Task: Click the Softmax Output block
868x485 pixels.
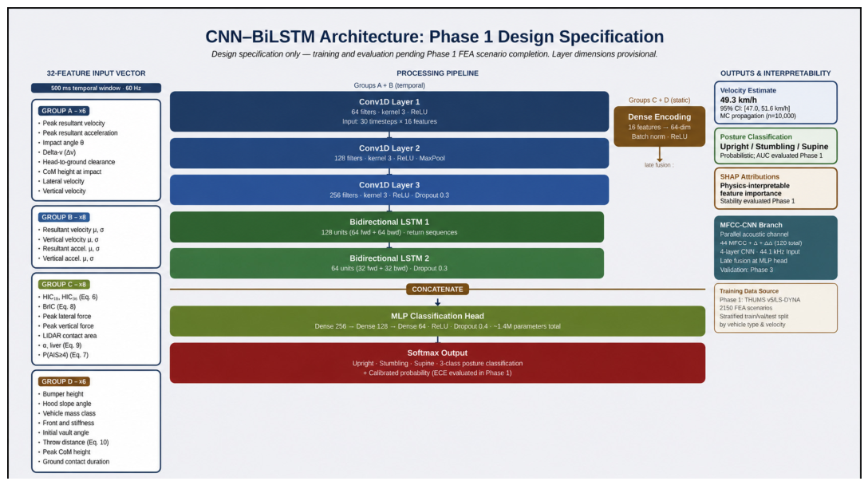Action: [437, 363]
